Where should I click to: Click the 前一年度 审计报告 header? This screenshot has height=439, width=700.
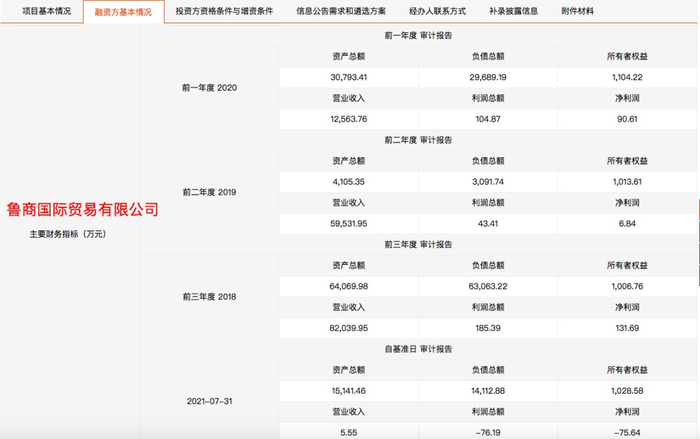click(418, 35)
